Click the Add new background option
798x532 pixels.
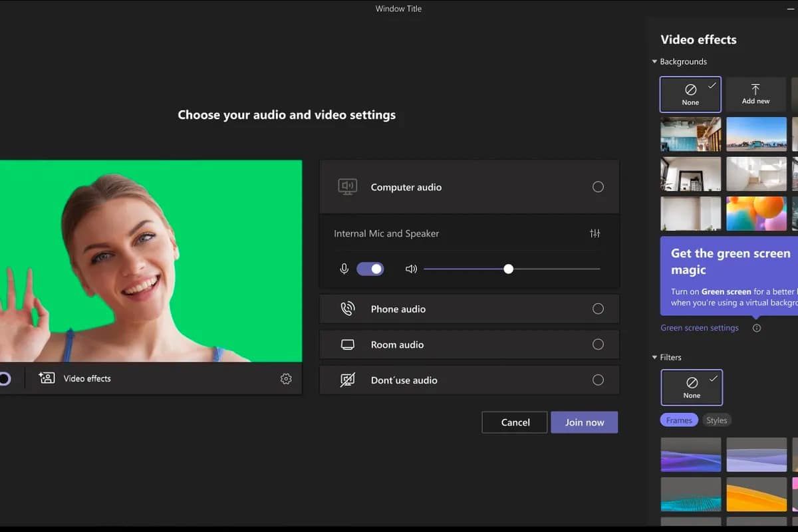(x=755, y=94)
